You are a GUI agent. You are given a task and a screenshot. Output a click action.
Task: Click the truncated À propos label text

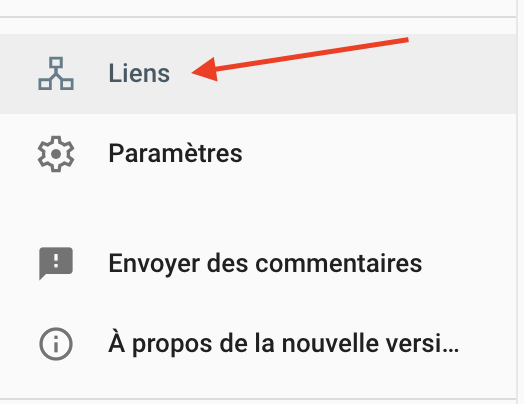pyautogui.click(x=284, y=344)
